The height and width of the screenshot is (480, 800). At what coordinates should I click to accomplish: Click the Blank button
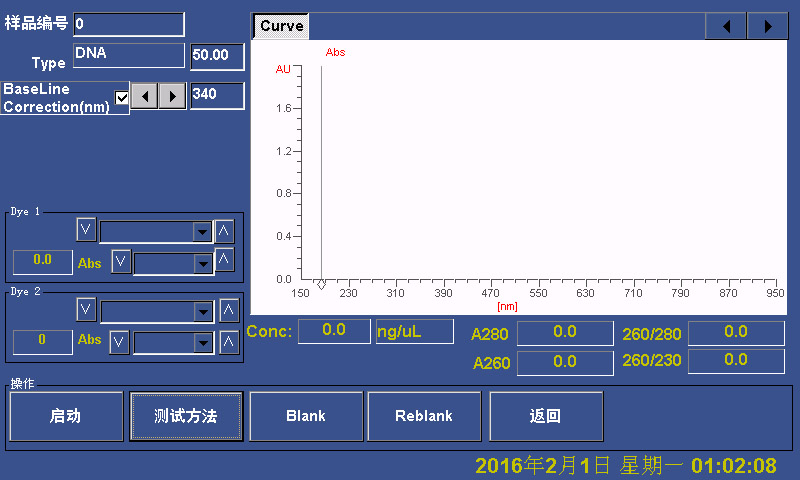pos(305,416)
